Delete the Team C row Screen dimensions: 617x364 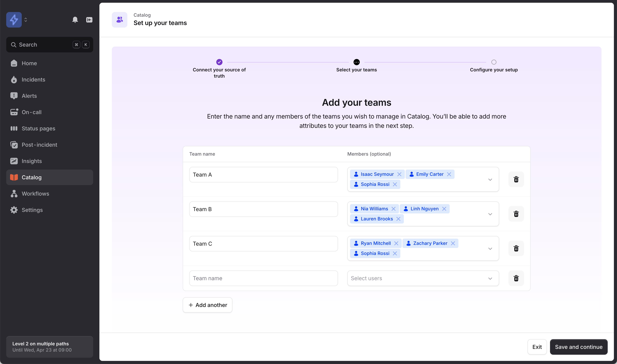[x=516, y=249]
